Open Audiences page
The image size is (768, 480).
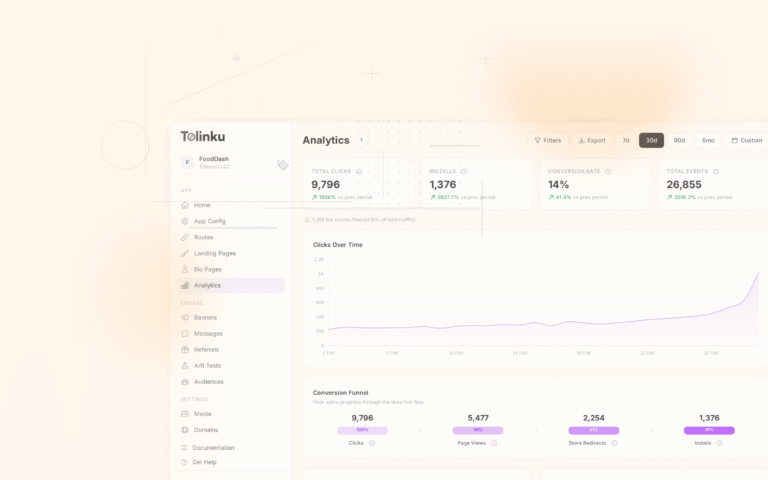click(x=231, y=382)
